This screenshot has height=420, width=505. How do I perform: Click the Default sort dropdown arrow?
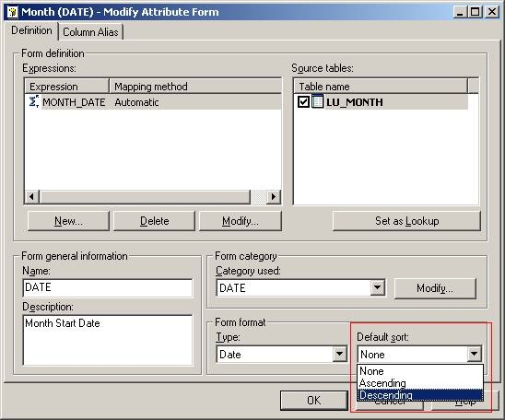click(x=474, y=354)
